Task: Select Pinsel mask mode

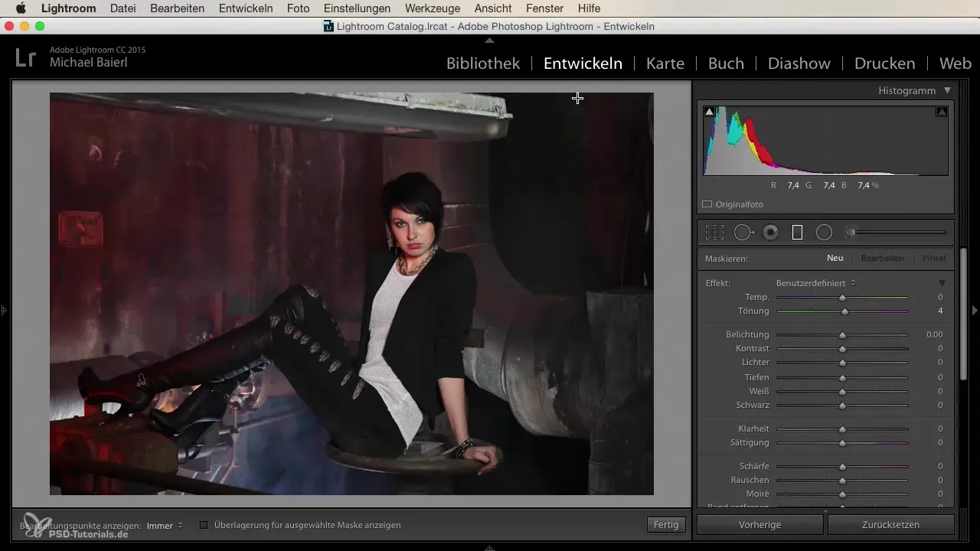Action: 934,259
